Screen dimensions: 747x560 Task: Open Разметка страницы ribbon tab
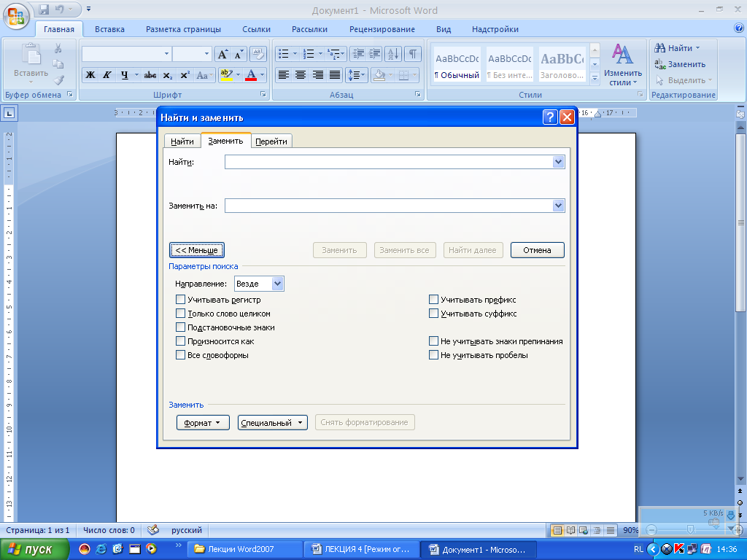pyautogui.click(x=183, y=29)
